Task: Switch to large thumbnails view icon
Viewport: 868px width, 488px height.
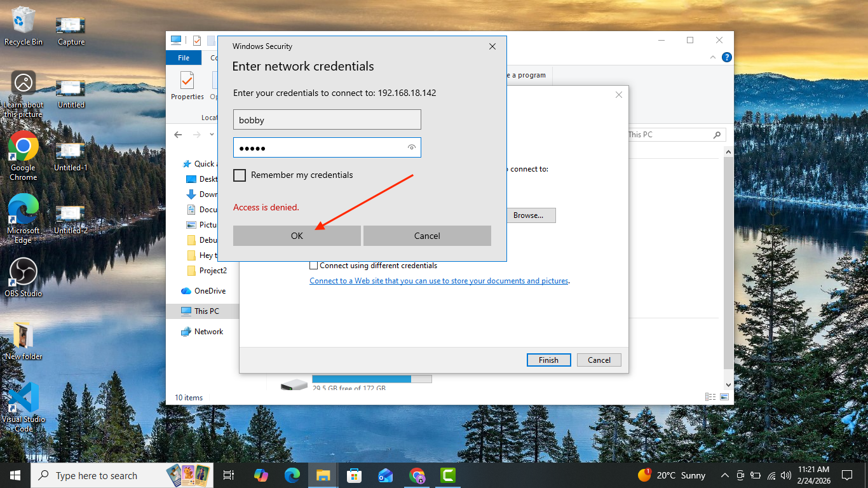Action: (724, 397)
